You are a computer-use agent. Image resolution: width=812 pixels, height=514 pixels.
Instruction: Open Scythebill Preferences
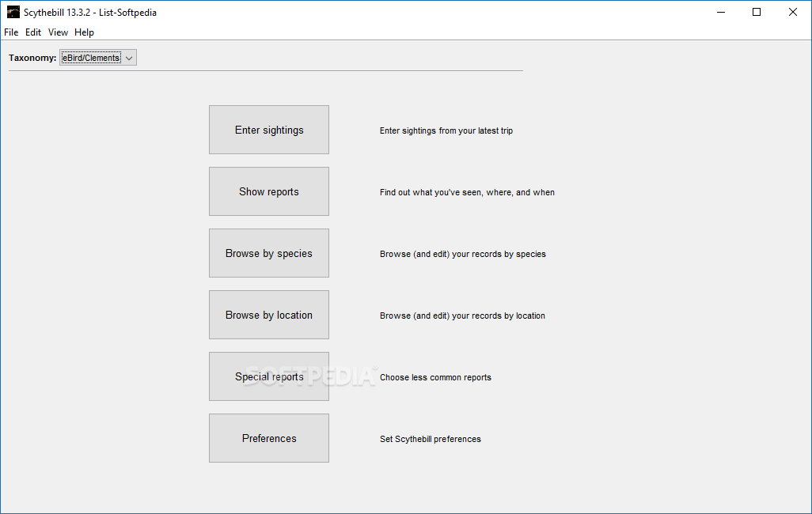(x=269, y=438)
